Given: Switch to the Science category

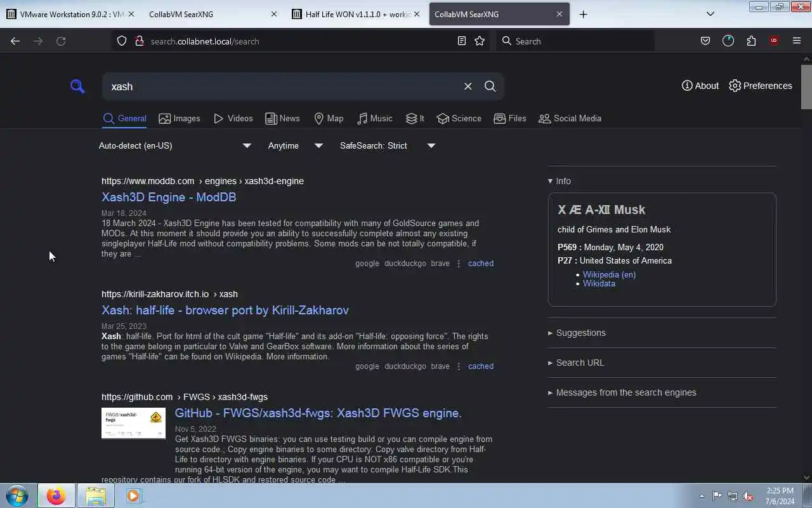Looking at the screenshot, I should 459,118.
